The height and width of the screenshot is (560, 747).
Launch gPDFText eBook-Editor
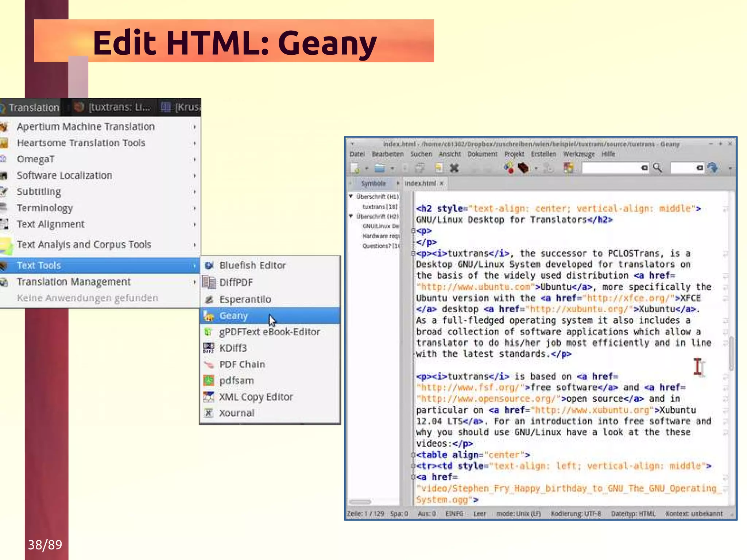pos(270,332)
